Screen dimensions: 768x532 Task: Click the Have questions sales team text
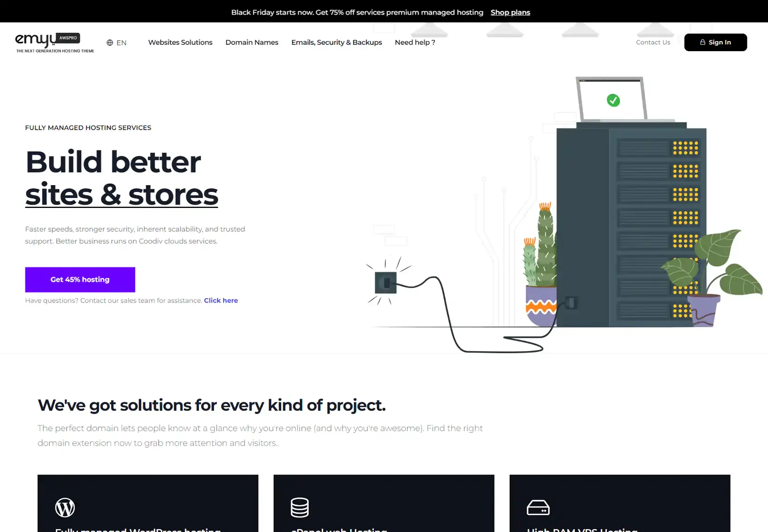point(113,300)
